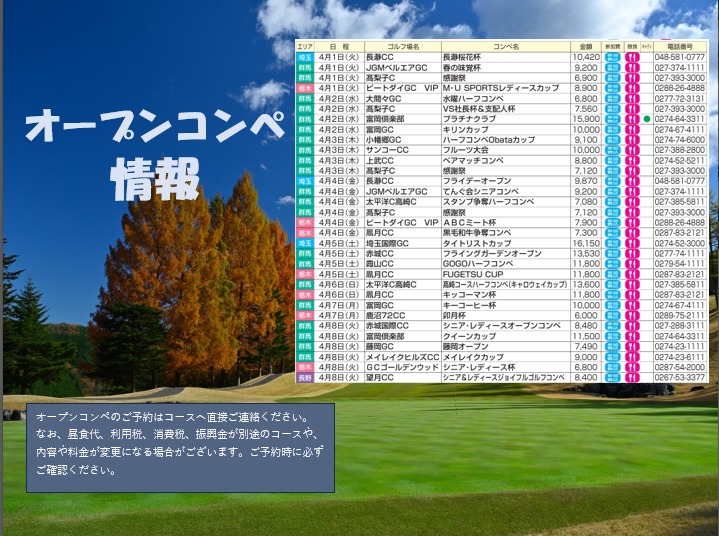Select the サンコーCC golf course cell
Screen dimensions: 719x536
(403, 150)
